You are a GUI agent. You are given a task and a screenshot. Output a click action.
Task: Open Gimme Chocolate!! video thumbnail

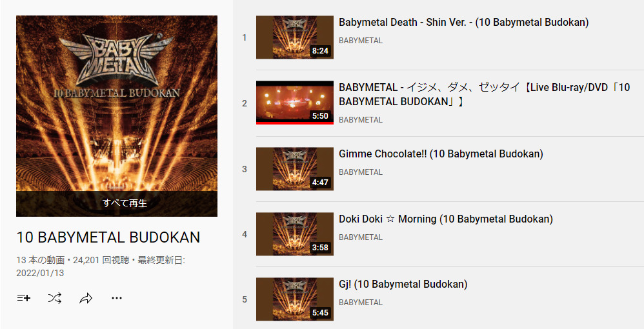click(295, 169)
